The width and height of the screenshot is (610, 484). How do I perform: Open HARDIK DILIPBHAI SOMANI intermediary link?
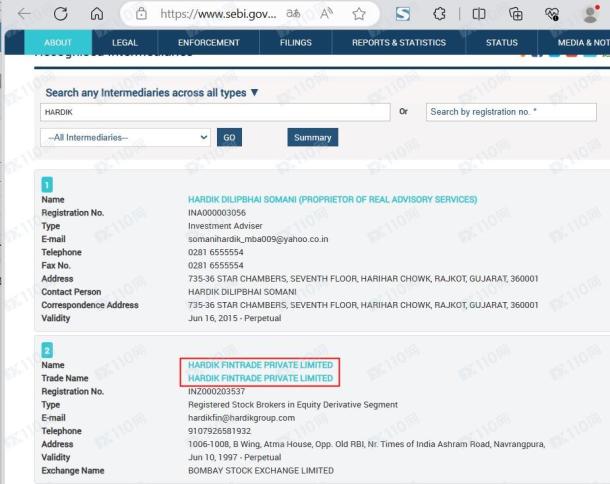333,200
